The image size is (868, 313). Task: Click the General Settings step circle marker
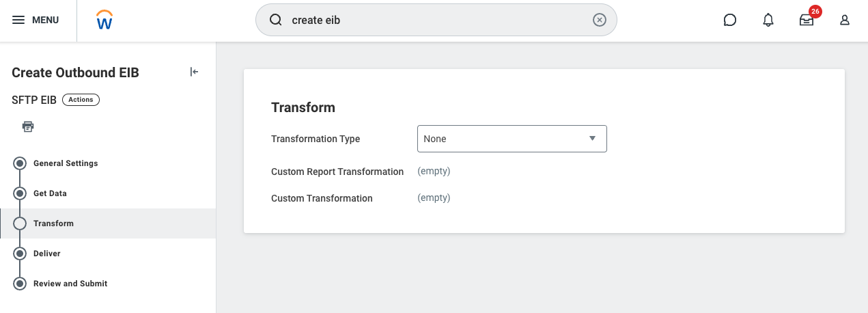(20, 163)
